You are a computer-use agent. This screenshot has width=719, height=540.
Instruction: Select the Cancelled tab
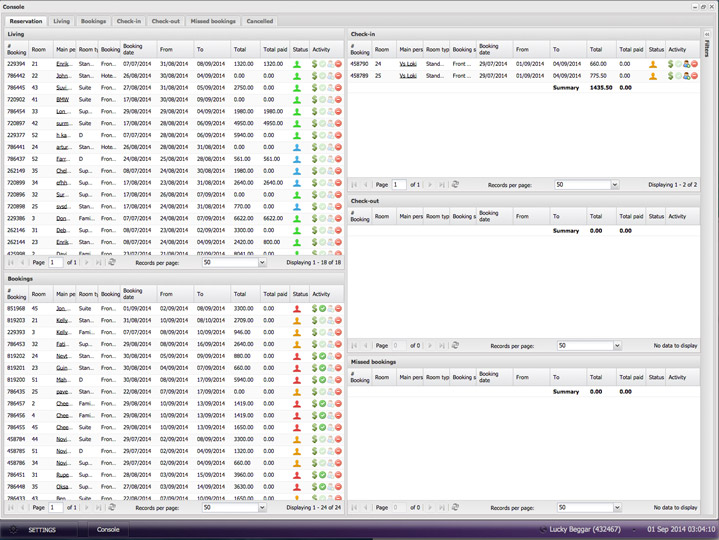(x=260, y=20)
